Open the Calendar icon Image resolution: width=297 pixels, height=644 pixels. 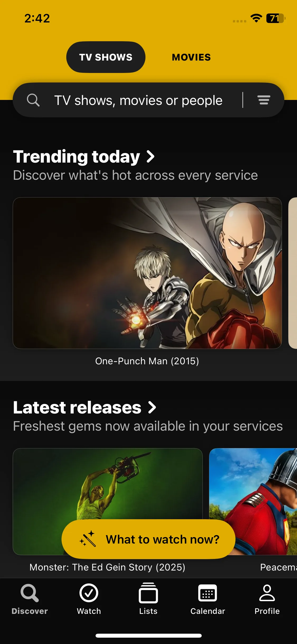(208, 593)
